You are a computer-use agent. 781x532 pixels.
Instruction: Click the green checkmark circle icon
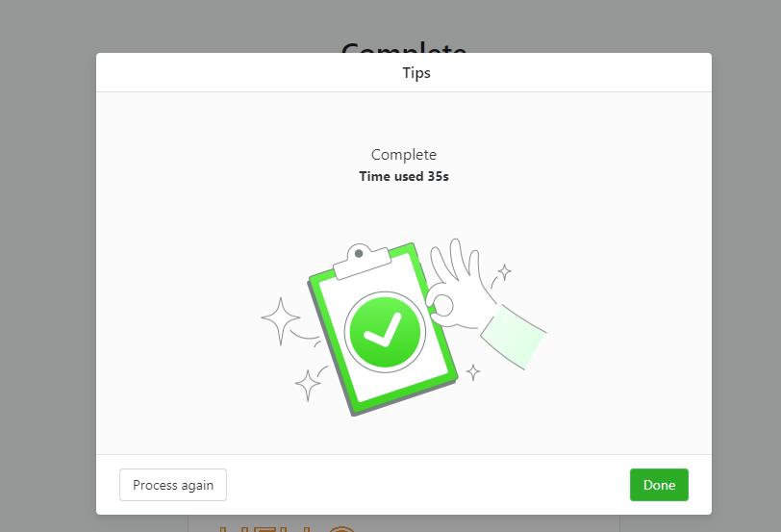pyautogui.click(x=385, y=332)
